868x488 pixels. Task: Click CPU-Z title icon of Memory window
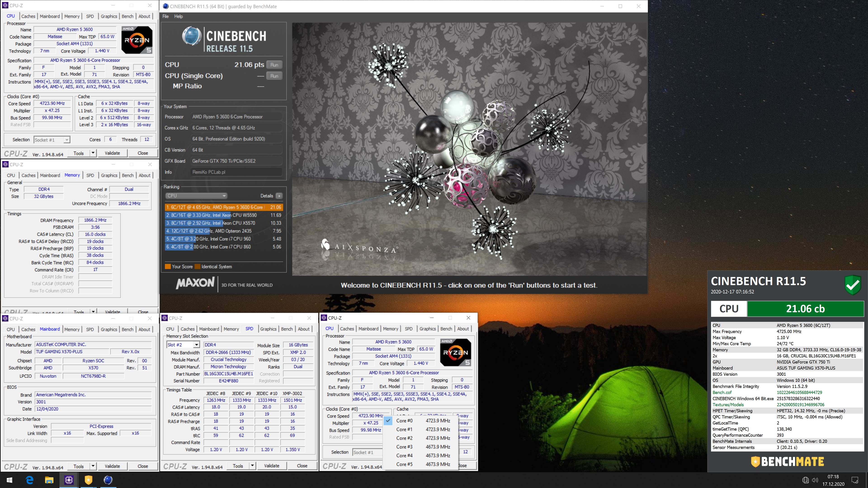pos(5,164)
